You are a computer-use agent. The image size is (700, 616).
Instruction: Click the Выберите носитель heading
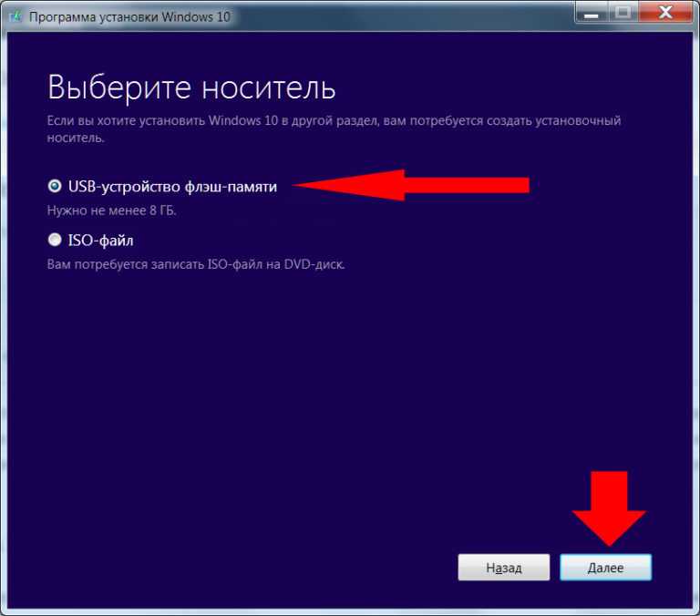coord(191,87)
